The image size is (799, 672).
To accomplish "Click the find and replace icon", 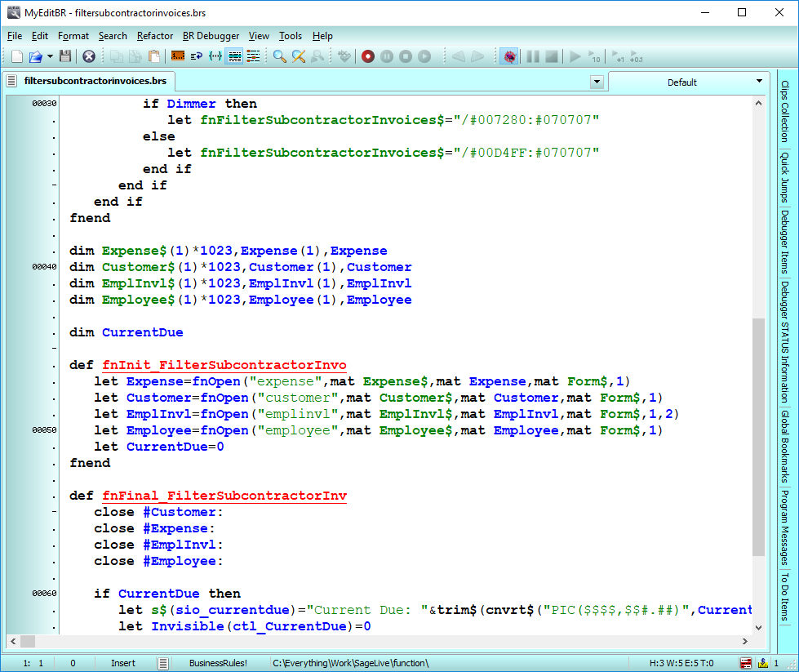I will pos(299,56).
